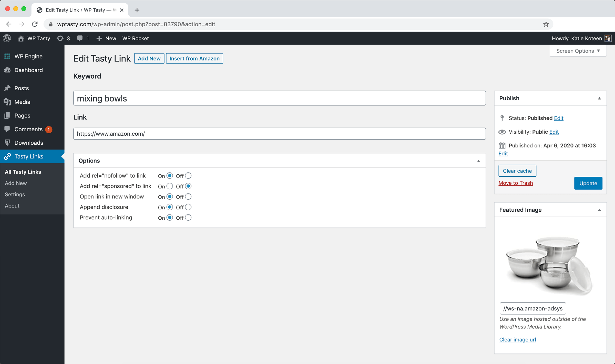This screenshot has width=615, height=364.
Task: Collapse the Publish panel
Action: pyautogui.click(x=599, y=99)
